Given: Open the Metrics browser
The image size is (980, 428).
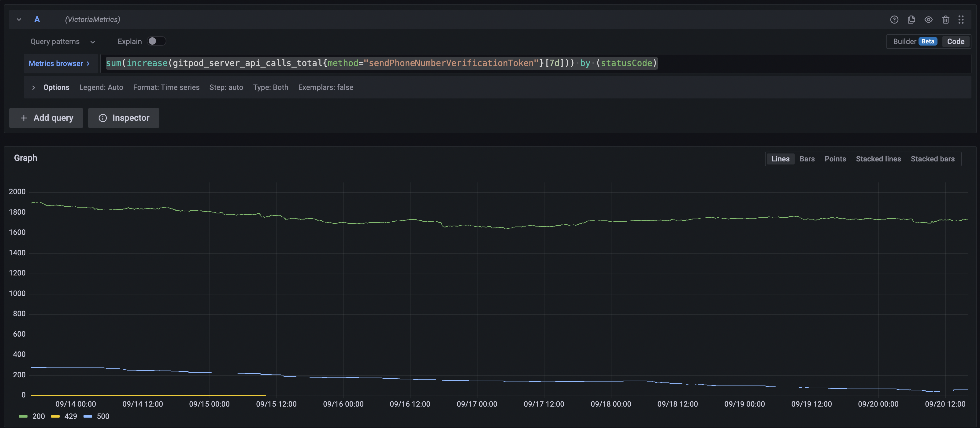Looking at the screenshot, I should (x=59, y=64).
